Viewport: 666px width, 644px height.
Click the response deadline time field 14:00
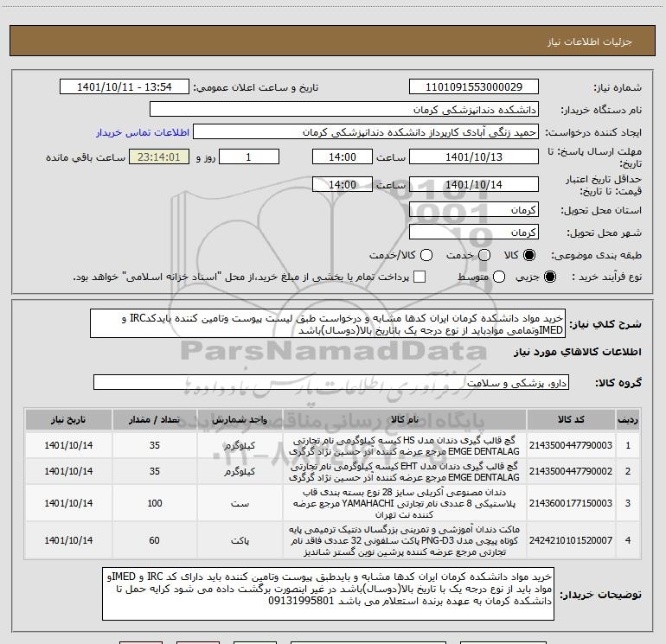(x=343, y=157)
